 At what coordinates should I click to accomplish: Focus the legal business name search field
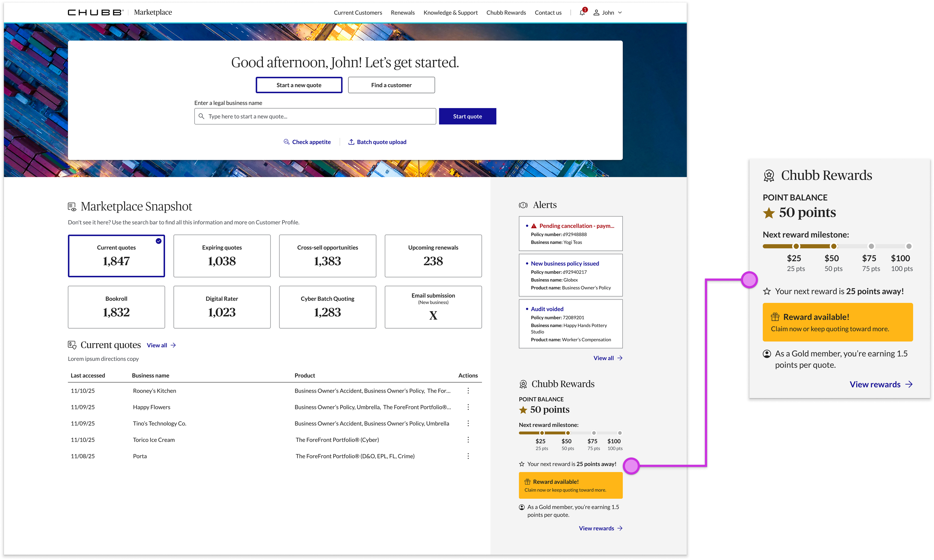[315, 116]
